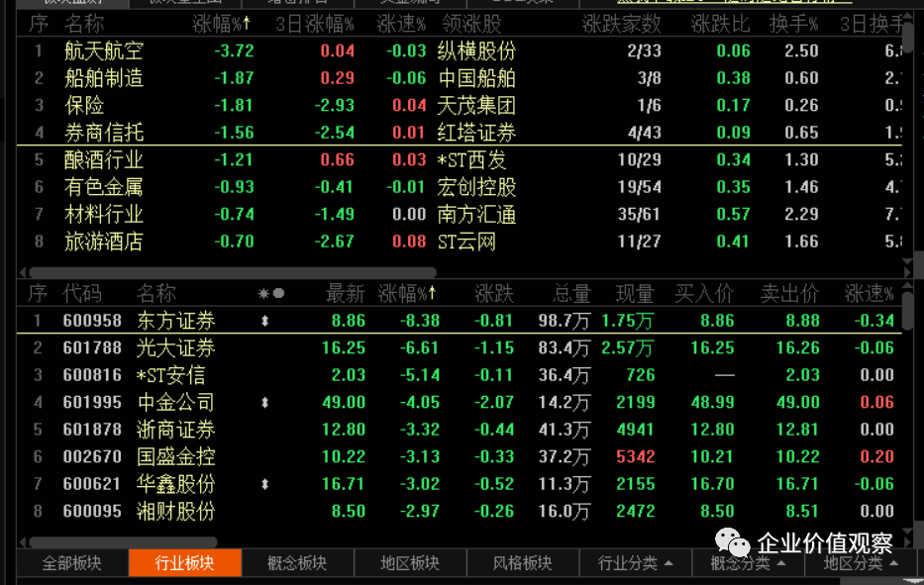Sort sectors by 涨速% header
Screen dimensions: 924x585
point(401,24)
